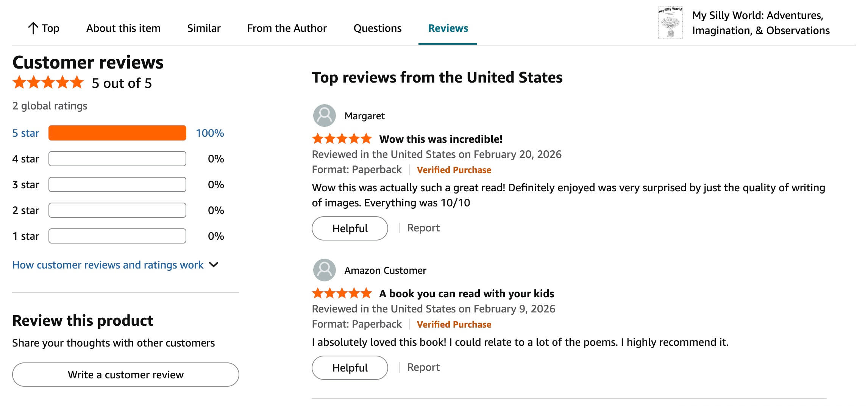The image size is (868, 406).
Task: Mark Margaret's review as Helpful
Action: coord(350,228)
